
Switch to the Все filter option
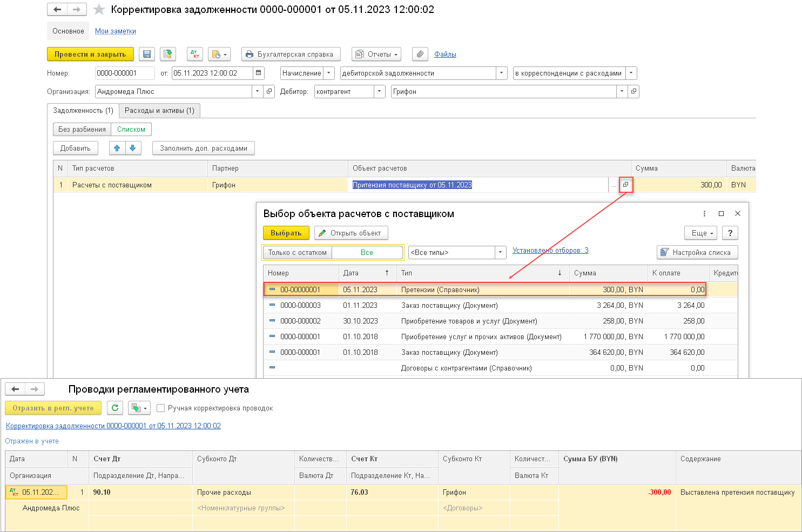coord(367,252)
